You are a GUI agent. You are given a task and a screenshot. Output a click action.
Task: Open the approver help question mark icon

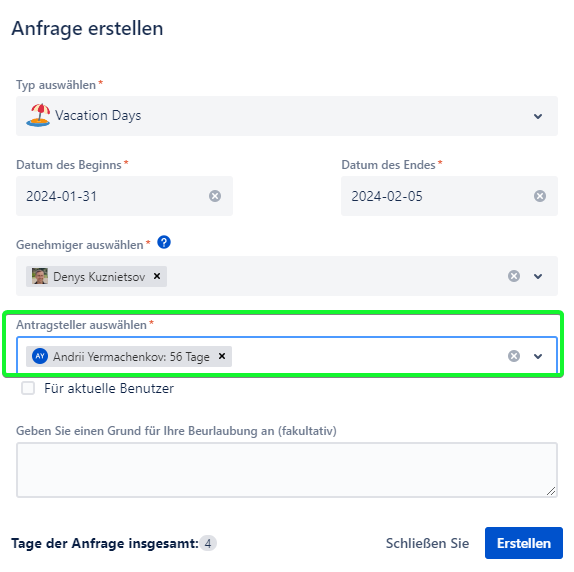coord(164,242)
